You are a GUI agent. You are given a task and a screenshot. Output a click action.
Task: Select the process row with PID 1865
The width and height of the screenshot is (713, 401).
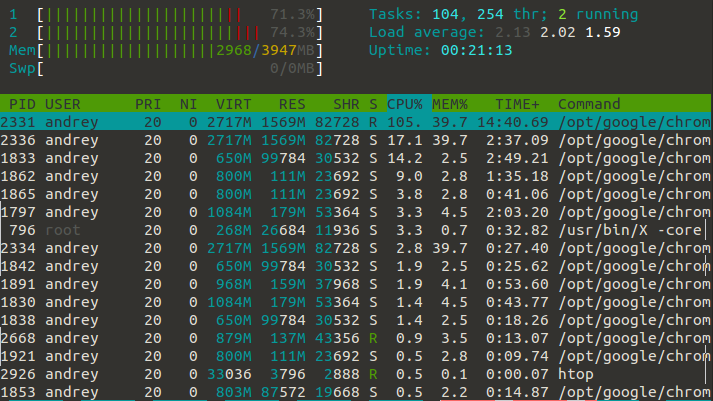coord(356,194)
